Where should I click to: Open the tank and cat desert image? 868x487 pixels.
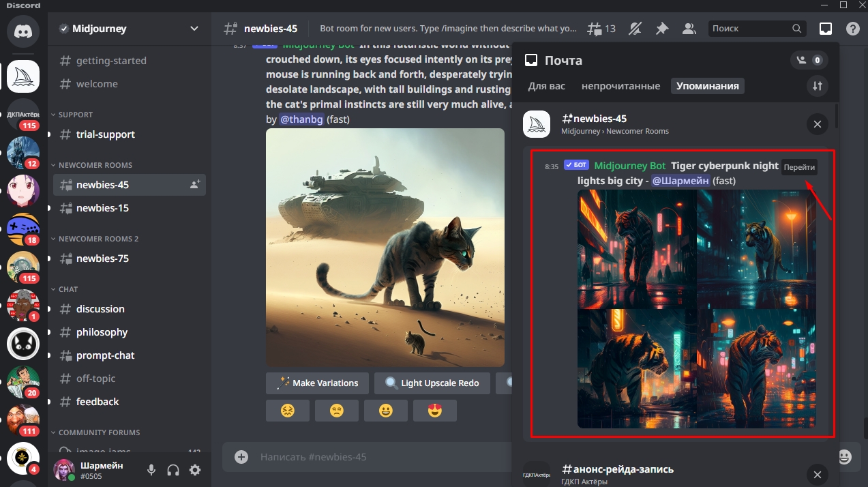tap(385, 248)
